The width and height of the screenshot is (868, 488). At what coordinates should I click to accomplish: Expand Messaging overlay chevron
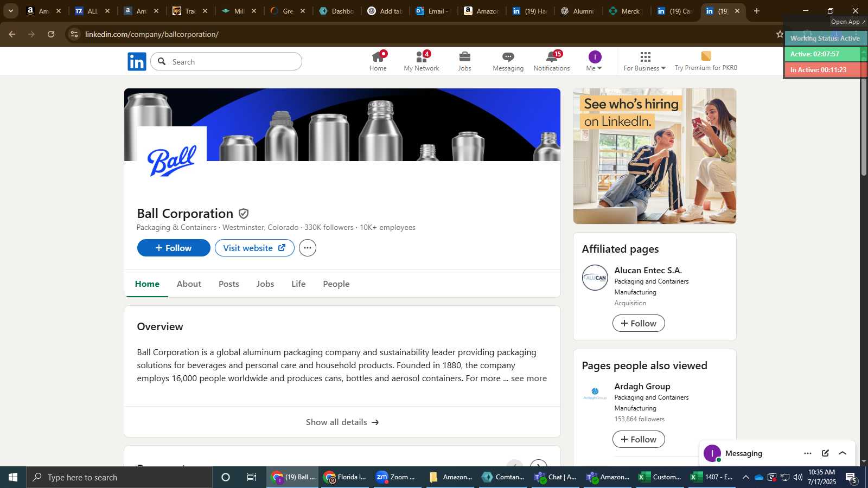tap(843, 453)
